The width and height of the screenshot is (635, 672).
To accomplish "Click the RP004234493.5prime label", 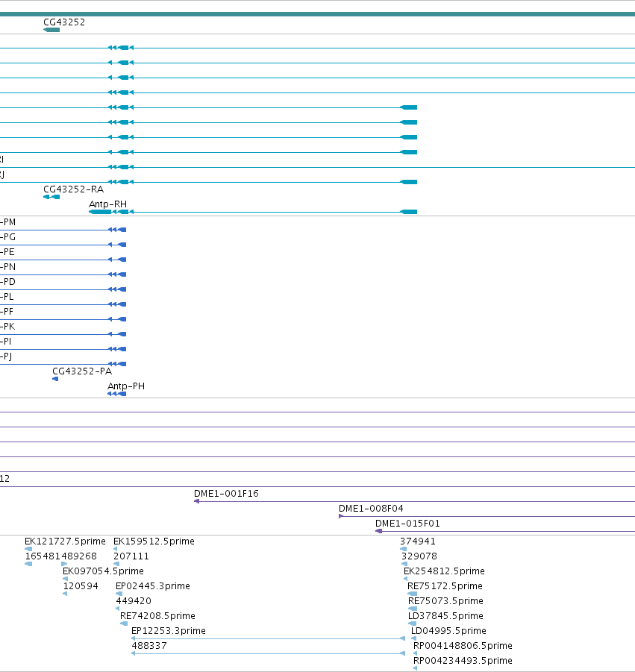I will pos(463,660).
